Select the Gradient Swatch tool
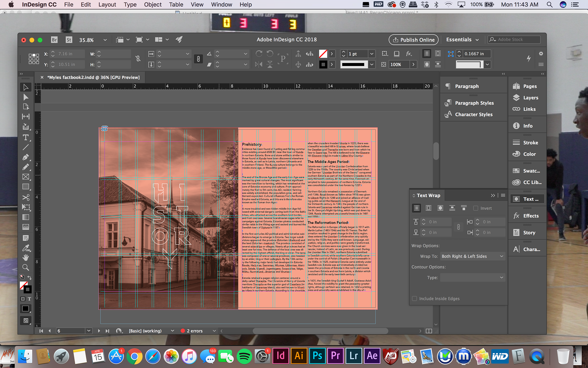 coord(26,217)
